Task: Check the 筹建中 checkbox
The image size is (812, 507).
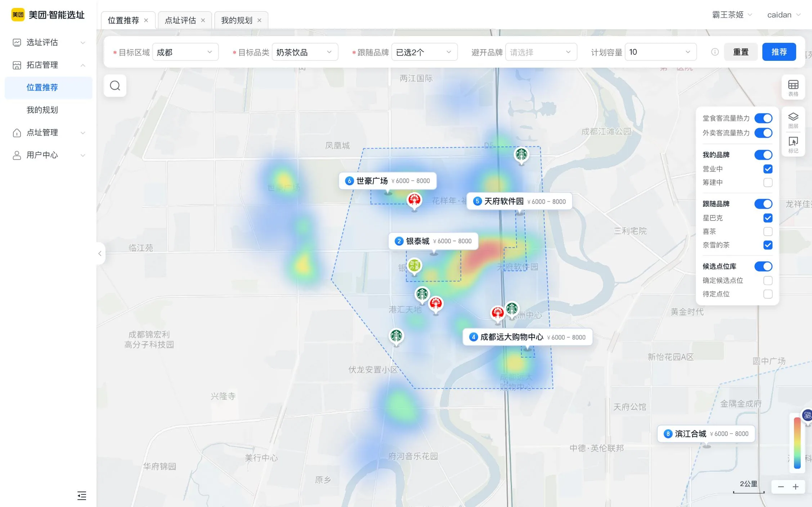Action: (768, 183)
